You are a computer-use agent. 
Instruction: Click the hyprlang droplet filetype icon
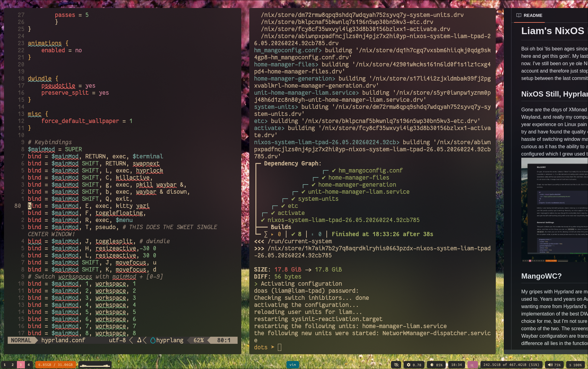[153, 340]
